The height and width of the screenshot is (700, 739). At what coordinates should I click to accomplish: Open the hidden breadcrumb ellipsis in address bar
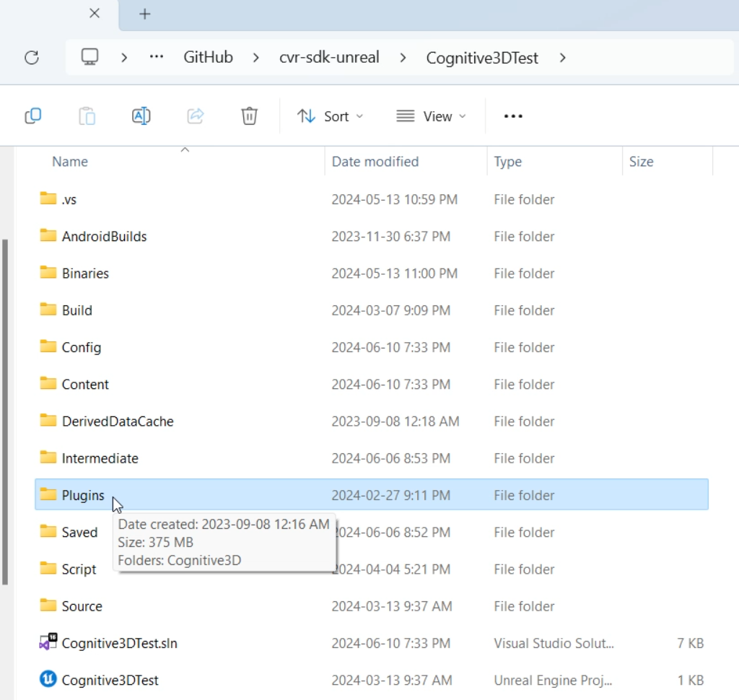pos(156,58)
